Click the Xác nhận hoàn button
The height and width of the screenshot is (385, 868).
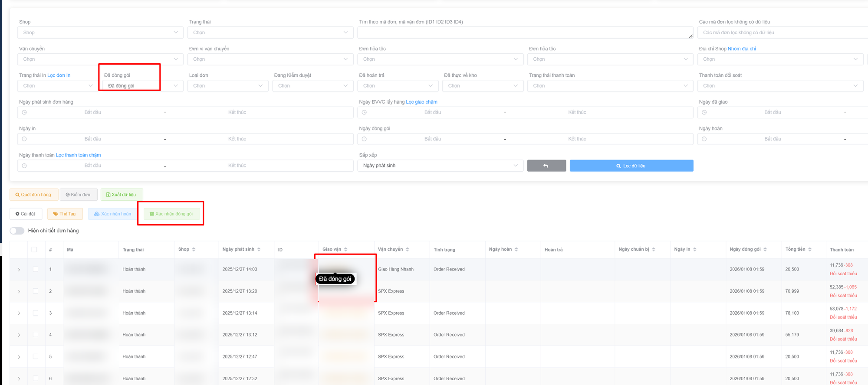113,214
